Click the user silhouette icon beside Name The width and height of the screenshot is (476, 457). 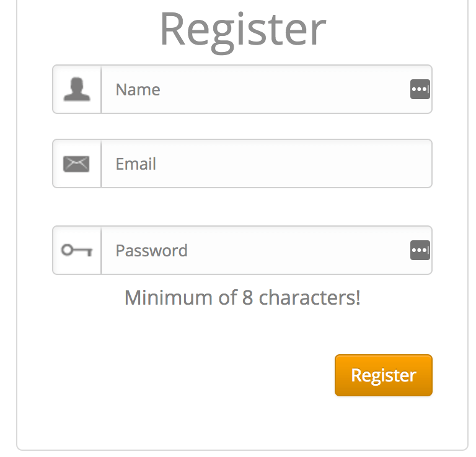[77, 89]
